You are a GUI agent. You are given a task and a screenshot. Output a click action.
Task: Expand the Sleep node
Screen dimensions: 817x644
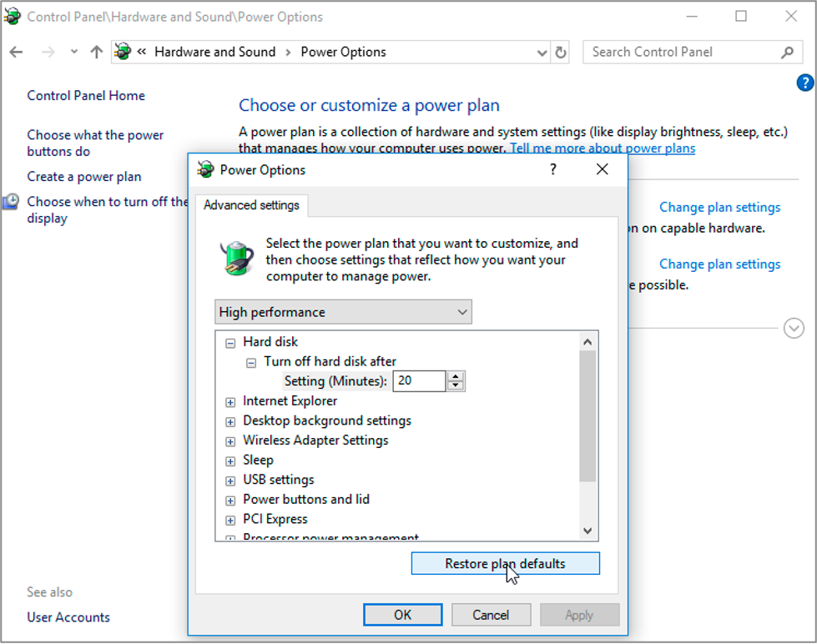pyautogui.click(x=230, y=461)
